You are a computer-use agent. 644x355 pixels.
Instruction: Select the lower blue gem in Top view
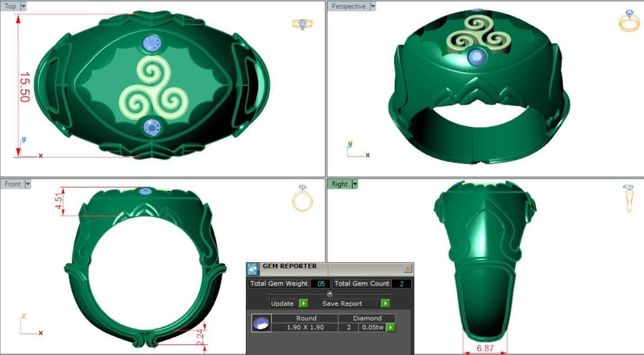(x=151, y=127)
